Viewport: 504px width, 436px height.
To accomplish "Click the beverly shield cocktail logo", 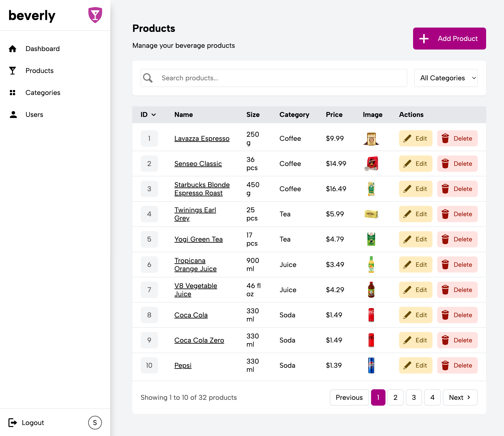I will coord(95,15).
